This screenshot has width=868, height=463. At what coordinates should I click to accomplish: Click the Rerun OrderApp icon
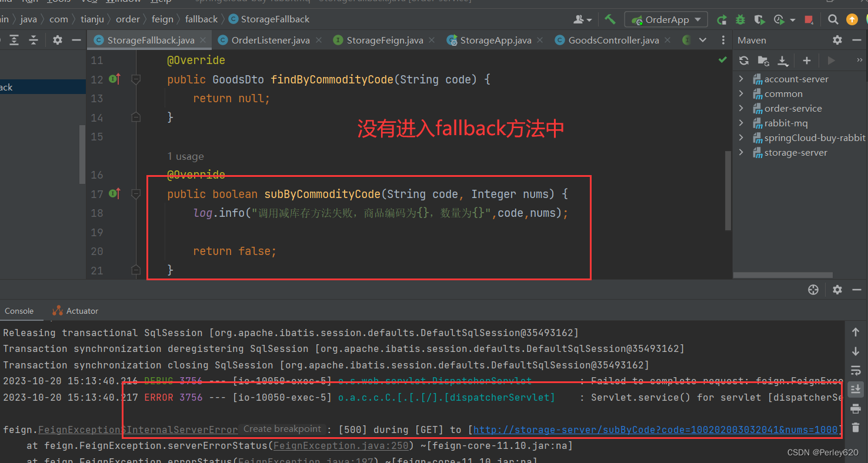coord(722,19)
